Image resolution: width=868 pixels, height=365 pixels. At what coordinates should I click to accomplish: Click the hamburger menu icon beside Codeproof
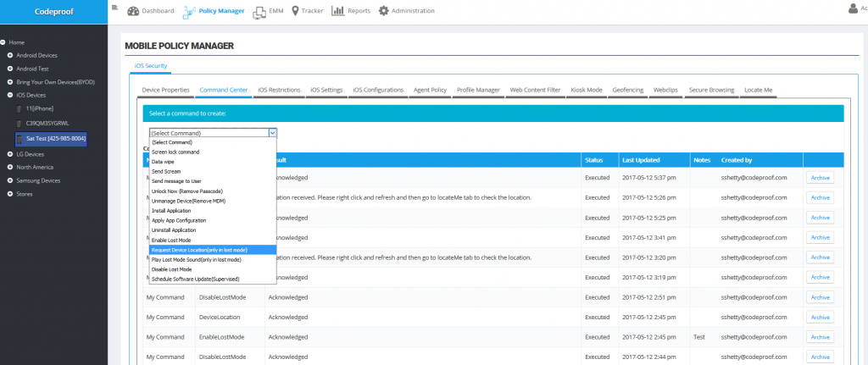point(114,7)
